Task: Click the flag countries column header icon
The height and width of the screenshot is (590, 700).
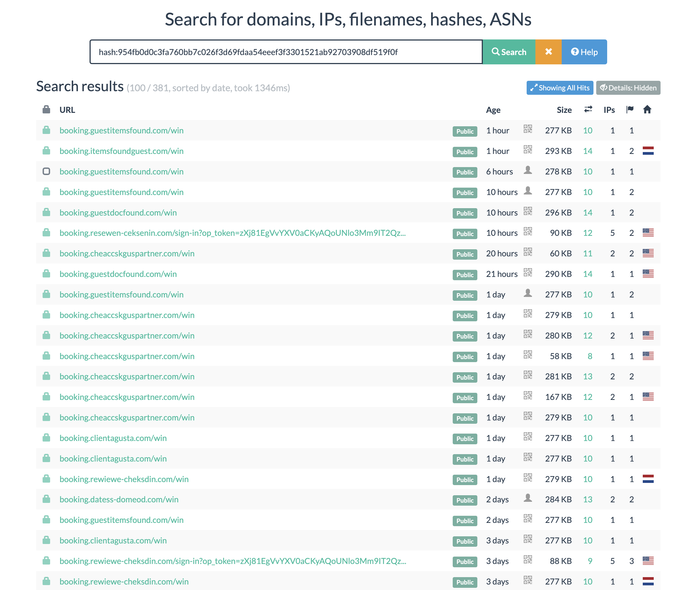Action: (630, 109)
